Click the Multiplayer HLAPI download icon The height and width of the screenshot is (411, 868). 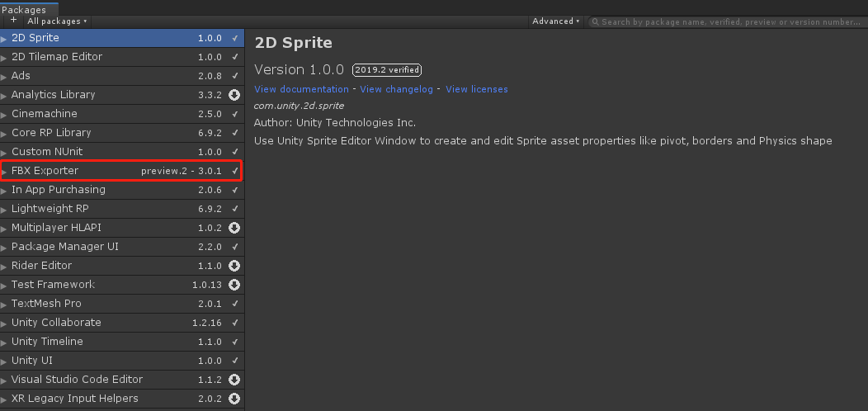click(x=234, y=228)
